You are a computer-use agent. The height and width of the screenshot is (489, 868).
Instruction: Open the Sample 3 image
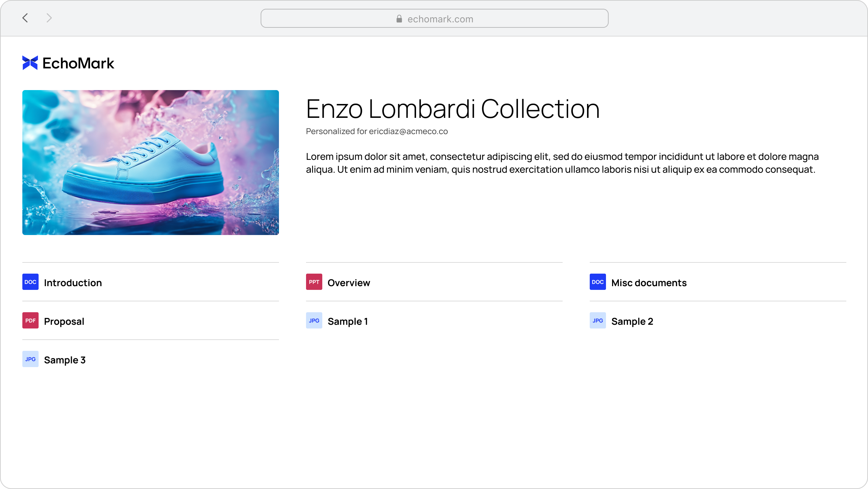tap(65, 360)
